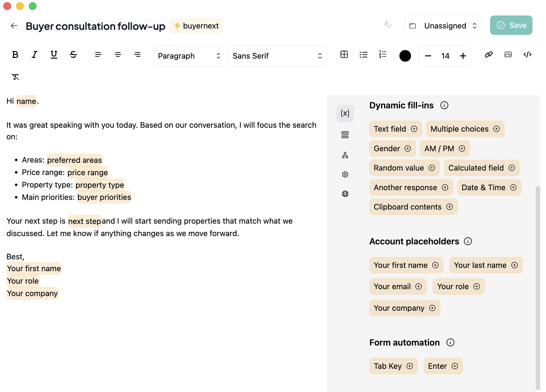
Task: Center align the text
Action: pos(118,55)
